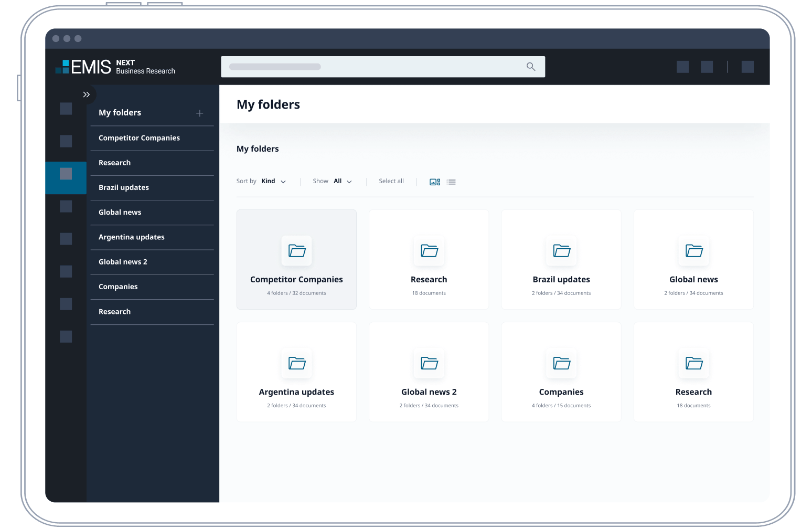This screenshot has height=529, width=812.
Task: Select Global news in the sidebar list
Action: click(x=120, y=213)
